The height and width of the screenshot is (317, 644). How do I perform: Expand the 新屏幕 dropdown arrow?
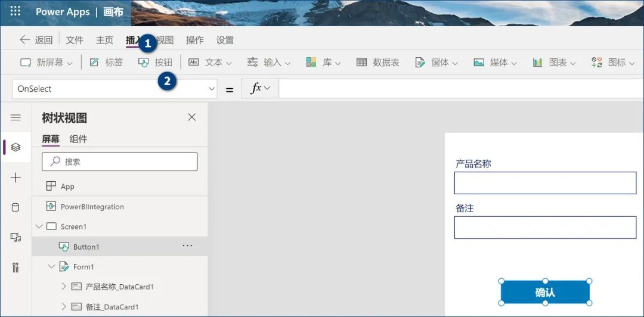(x=69, y=63)
